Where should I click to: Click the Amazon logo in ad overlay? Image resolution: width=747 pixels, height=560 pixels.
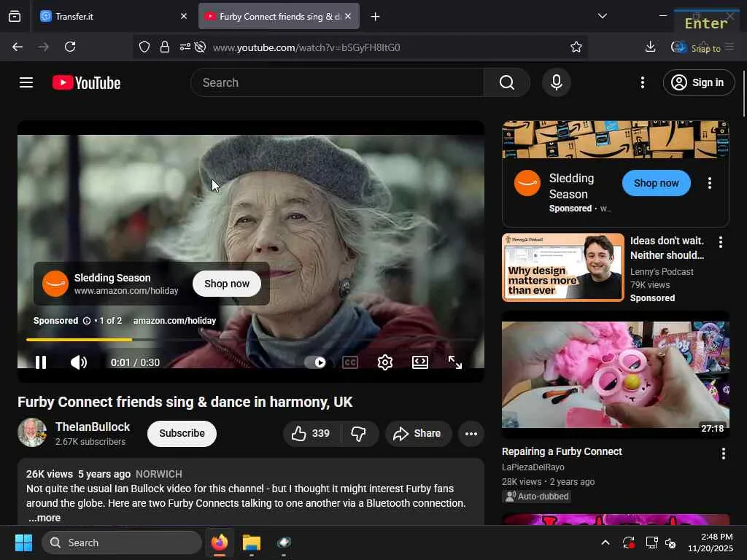pos(55,284)
